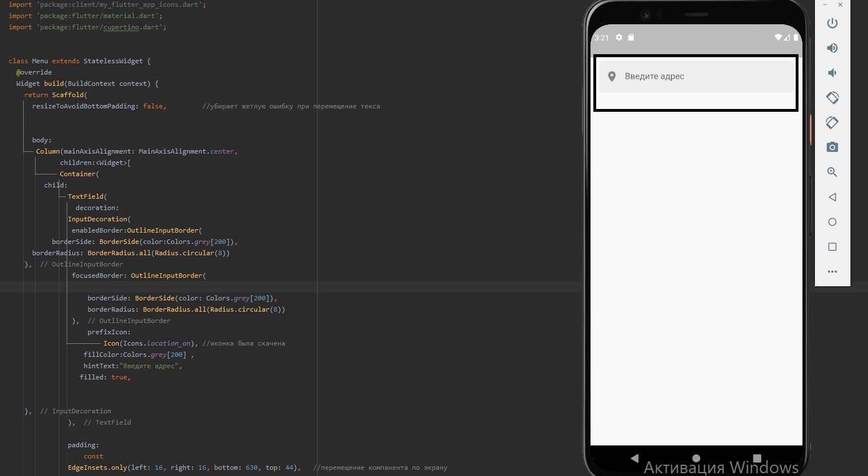Click the emulator sidebar home circle

tap(832, 222)
